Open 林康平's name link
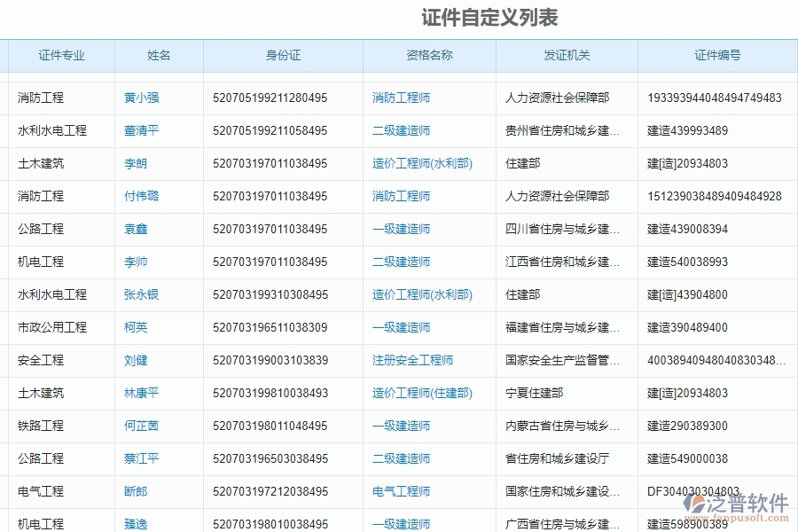The width and height of the screenshot is (798, 532). click(x=141, y=393)
